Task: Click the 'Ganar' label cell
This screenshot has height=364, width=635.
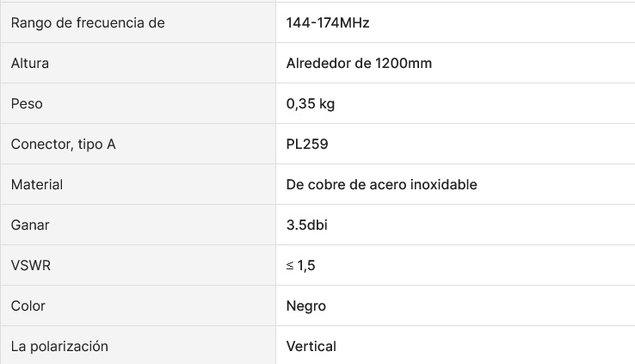Action: 30,225
